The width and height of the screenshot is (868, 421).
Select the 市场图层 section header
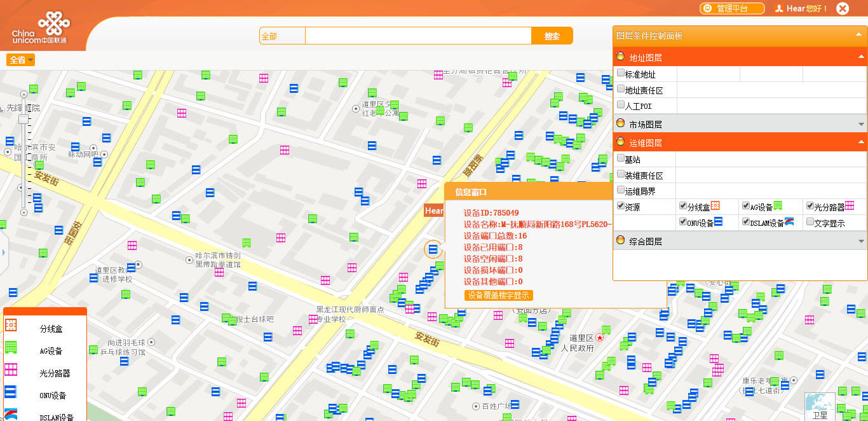click(740, 123)
